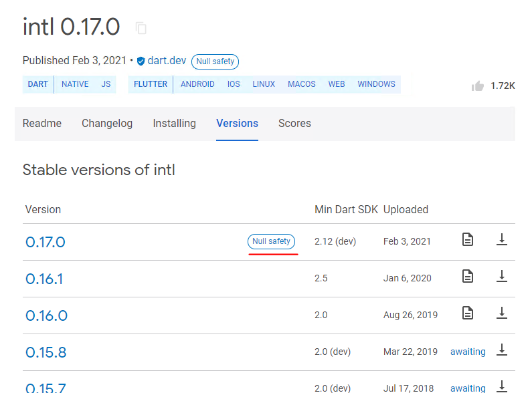532x393 pixels.
Task: Open the Readme tab
Action: click(x=42, y=124)
